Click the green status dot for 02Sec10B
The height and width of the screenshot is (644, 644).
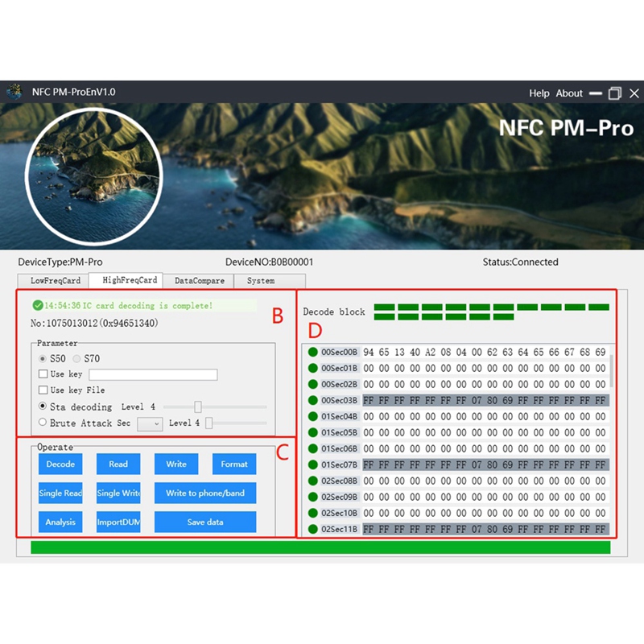pos(313,513)
